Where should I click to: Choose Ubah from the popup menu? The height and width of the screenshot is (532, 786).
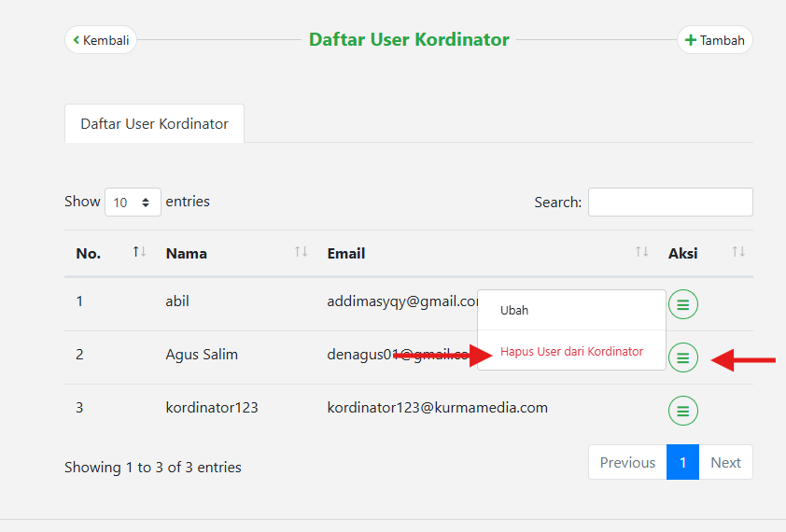pyautogui.click(x=514, y=311)
